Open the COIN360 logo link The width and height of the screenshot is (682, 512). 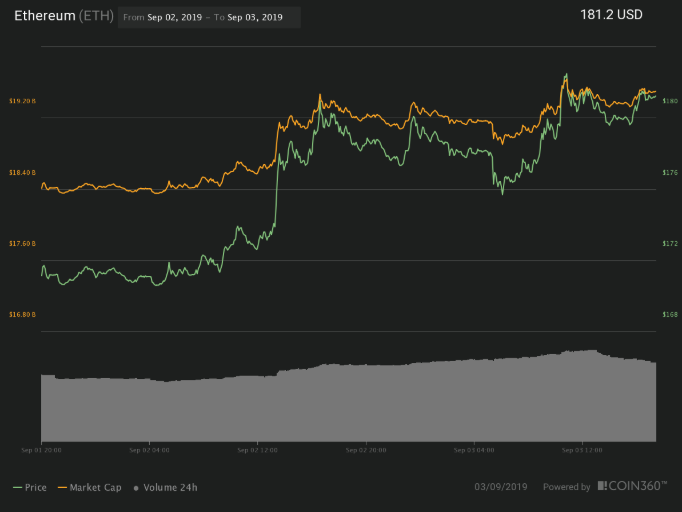click(632, 486)
